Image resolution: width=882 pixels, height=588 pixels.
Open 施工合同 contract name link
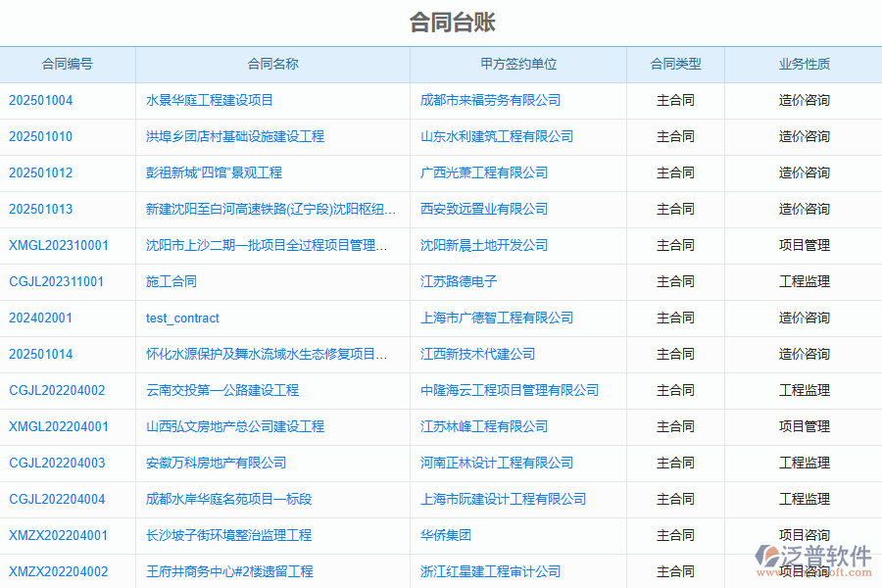pos(171,281)
